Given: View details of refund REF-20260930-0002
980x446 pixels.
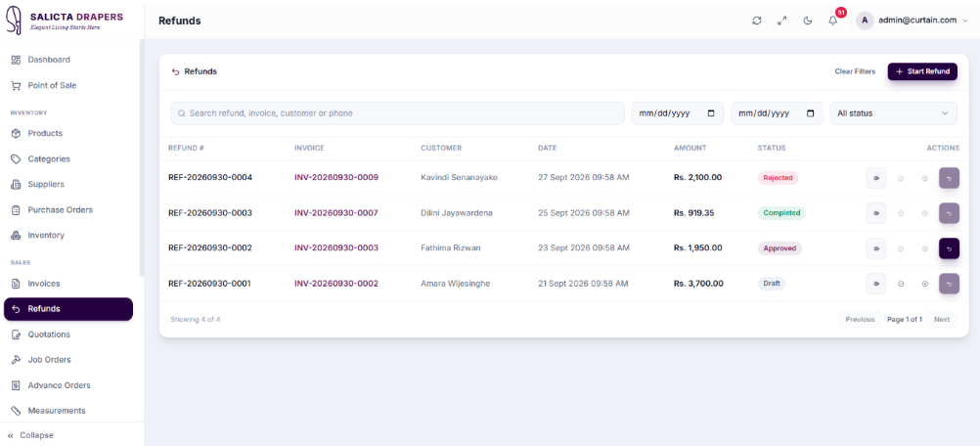Looking at the screenshot, I should [876, 248].
